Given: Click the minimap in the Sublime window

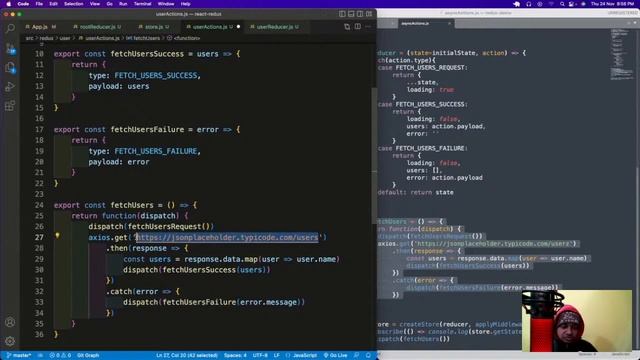Looking at the screenshot, I should point(621,54).
